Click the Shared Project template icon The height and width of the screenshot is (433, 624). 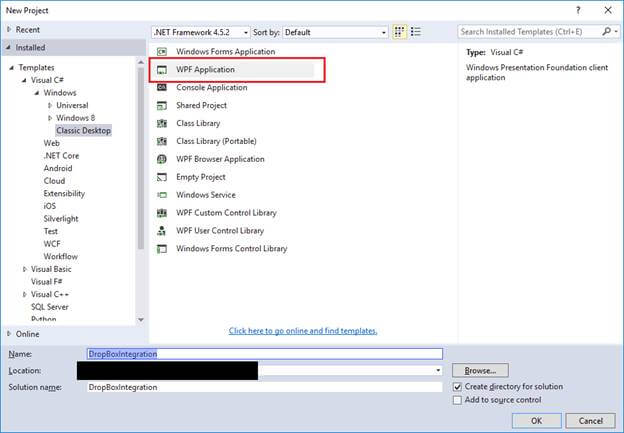(x=162, y=105)
